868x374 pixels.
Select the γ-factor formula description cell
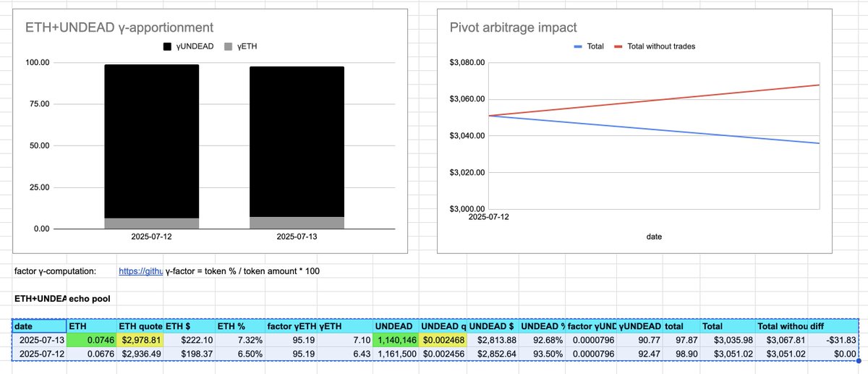[243, 271]
